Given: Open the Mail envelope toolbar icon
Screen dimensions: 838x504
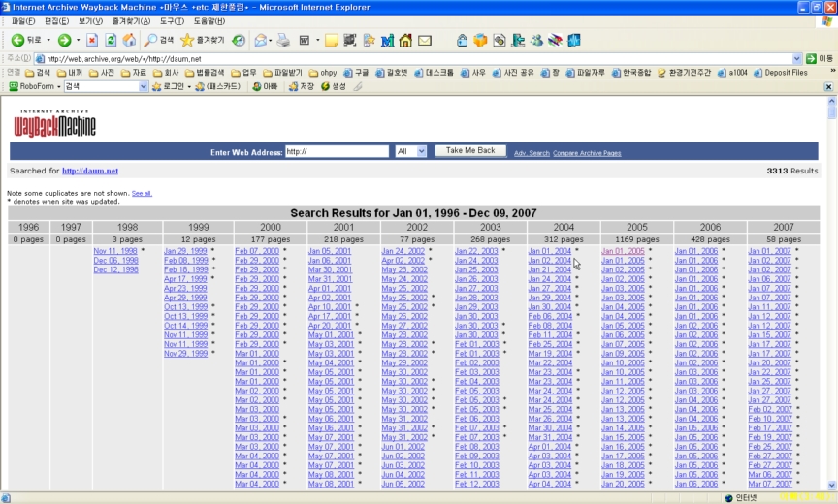Looking at the screenshot, I should [x=260, y=40].
